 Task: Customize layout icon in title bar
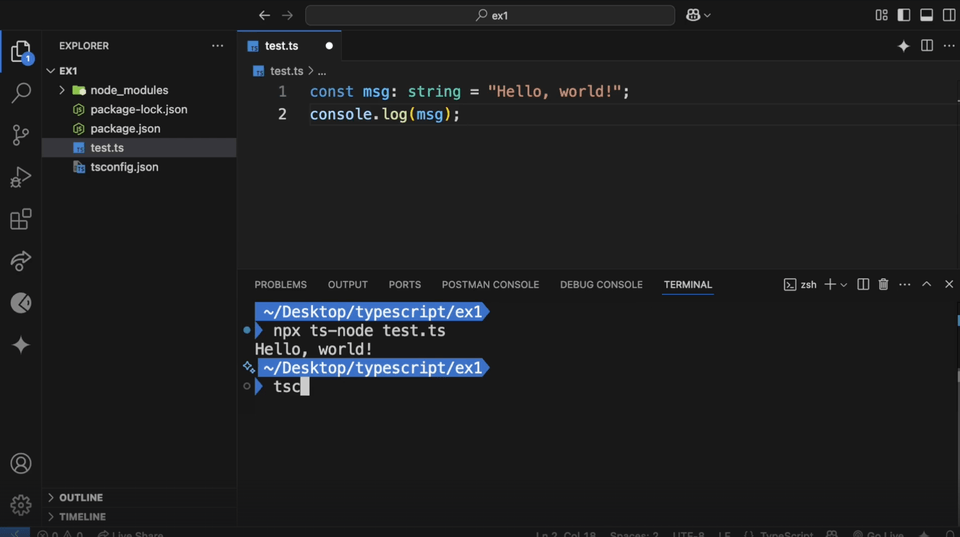point(882,15)
